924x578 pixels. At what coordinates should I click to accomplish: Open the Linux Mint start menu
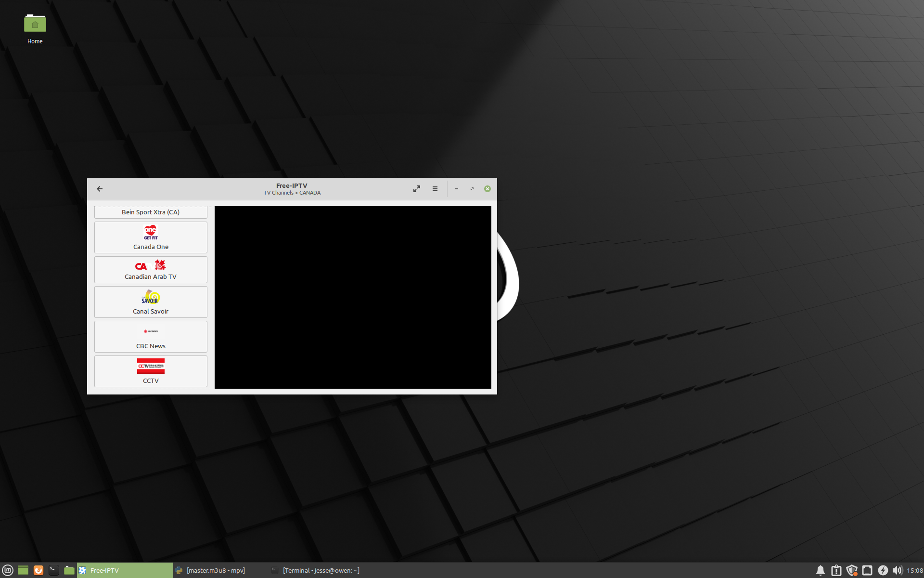8,570
